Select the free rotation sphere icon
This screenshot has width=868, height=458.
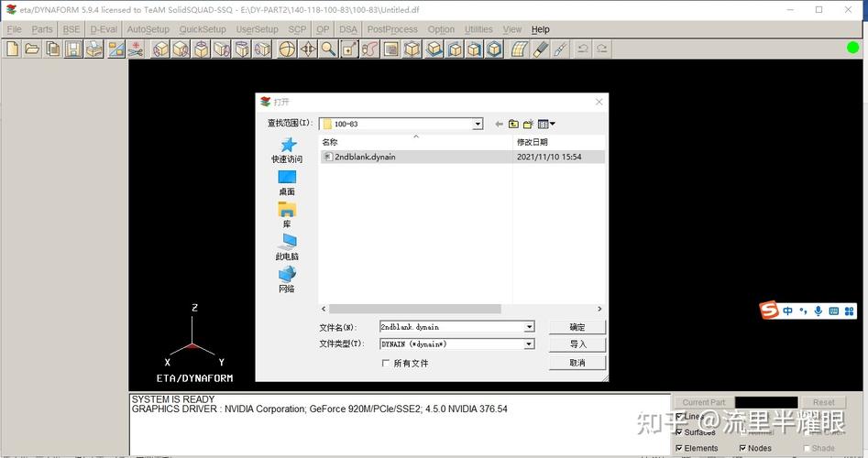(287, 49)
